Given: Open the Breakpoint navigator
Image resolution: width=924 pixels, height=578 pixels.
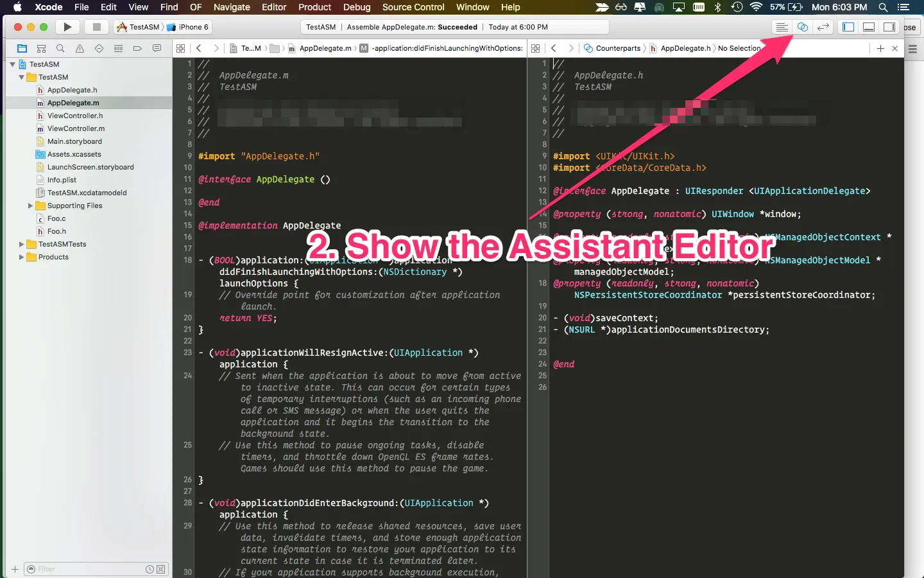Looking at the screenshot, I should coord(137,48).
